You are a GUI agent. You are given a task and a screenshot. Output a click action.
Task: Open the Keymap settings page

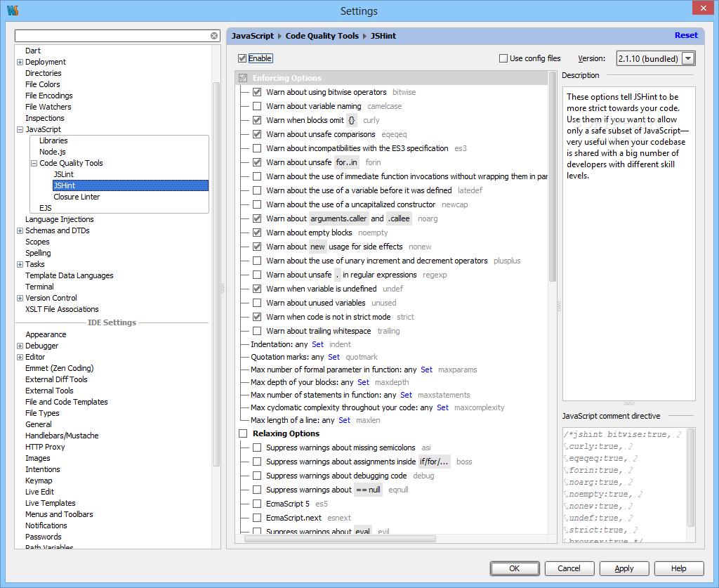tap(39, 481)
